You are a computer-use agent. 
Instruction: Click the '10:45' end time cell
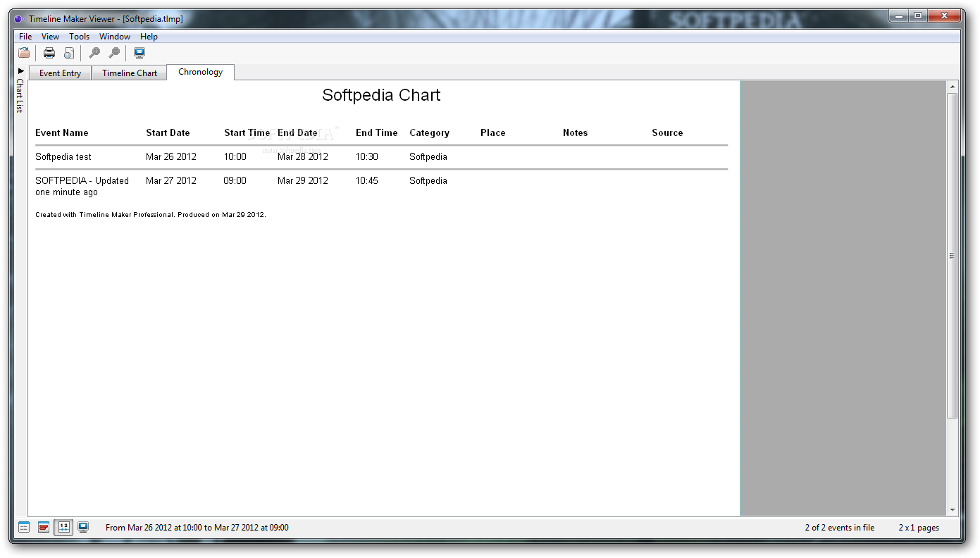(x=367, y=181)
